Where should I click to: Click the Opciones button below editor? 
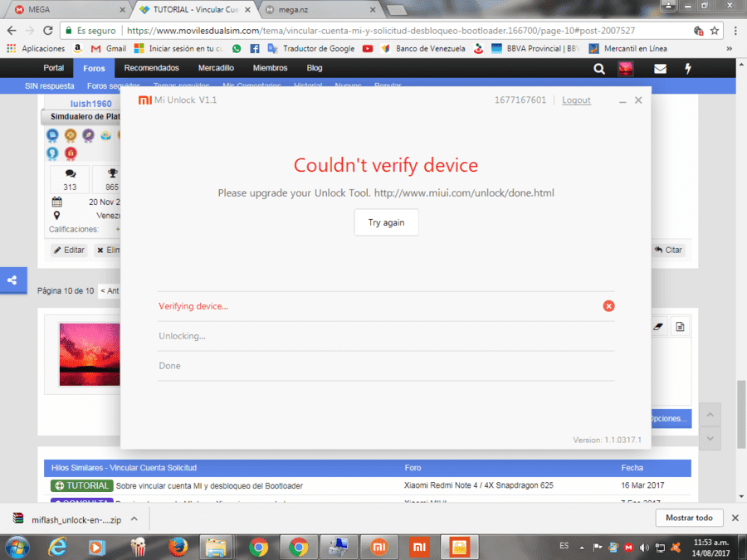pos(671,419)
